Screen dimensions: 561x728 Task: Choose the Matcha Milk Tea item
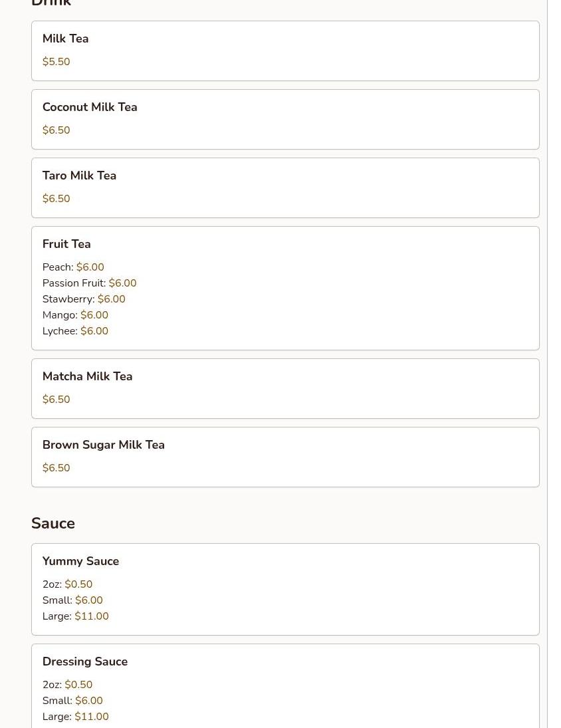(87, 376)
